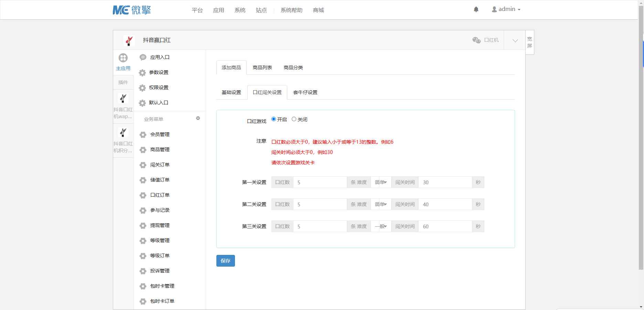
Task: Enable the 开启 radio for lipstick game
Action: pos(273,119)
